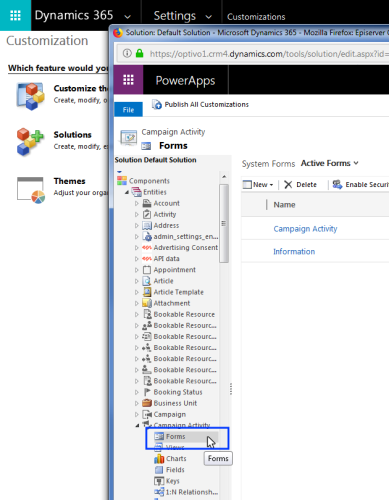The height and width of the screenshot is (500, 389).
Task: Click the Keys icon under Campaign Activity
Action: click(159, 481)
